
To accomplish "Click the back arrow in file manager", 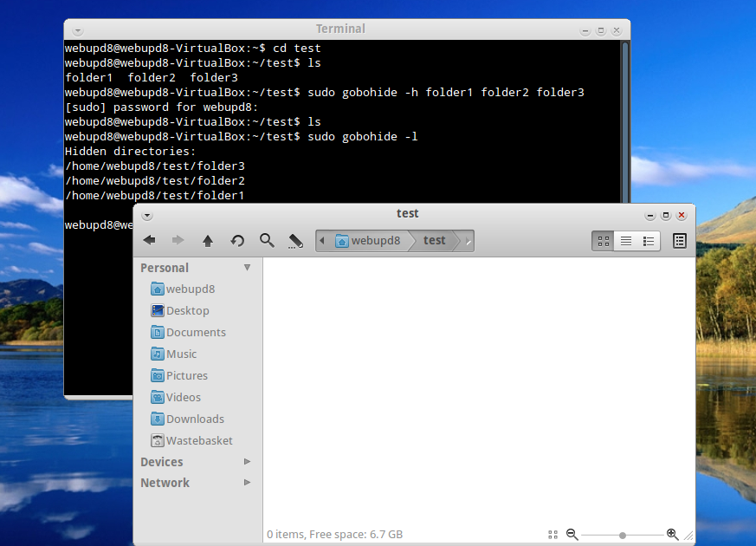I will (149, 240).
